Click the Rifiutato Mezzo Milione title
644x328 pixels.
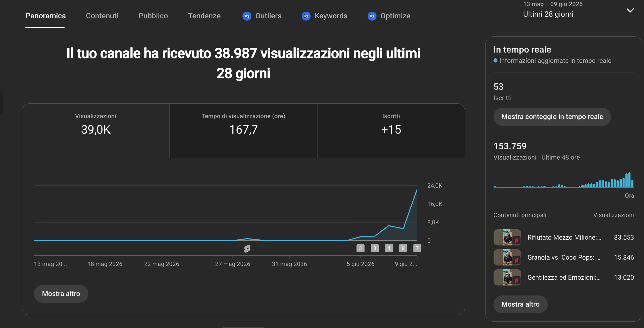tap(564, 237)
